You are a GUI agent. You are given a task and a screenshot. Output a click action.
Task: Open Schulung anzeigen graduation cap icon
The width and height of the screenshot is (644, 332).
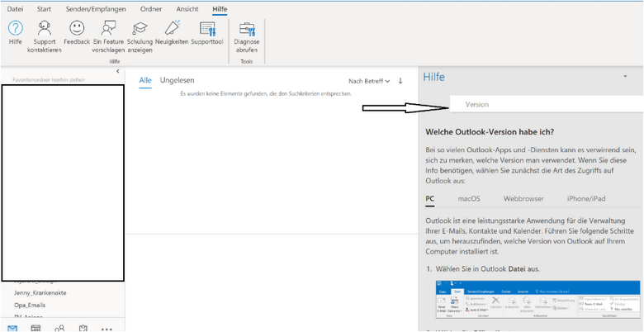140,28
